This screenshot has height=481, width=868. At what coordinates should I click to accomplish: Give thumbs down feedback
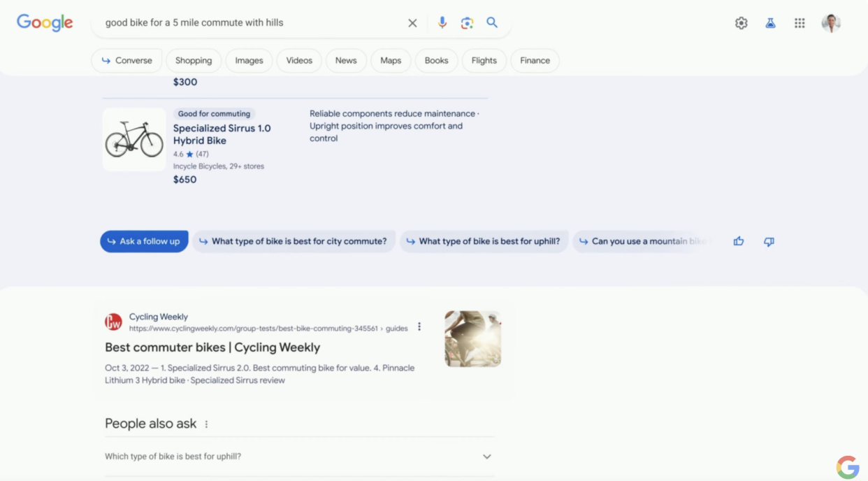(x=769, y=242)
